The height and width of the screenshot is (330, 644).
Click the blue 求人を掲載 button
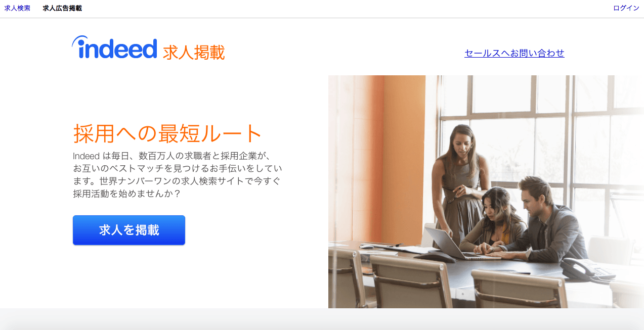[x=129, y=230]
